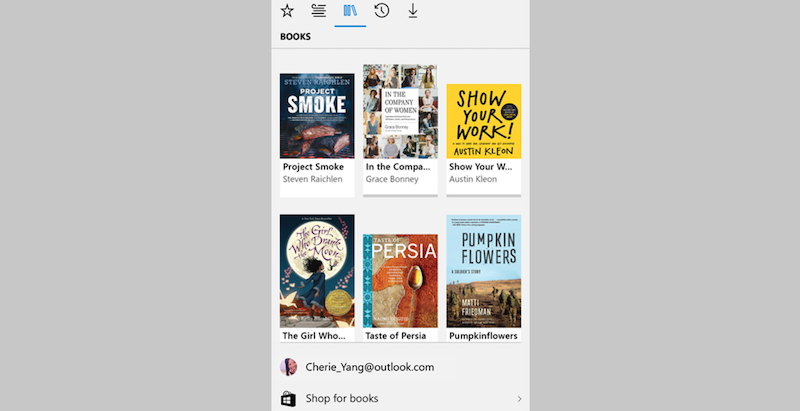Click the Project Smoke title text
The width and height of the screenshot is (800, 411).
click(313, 167)
